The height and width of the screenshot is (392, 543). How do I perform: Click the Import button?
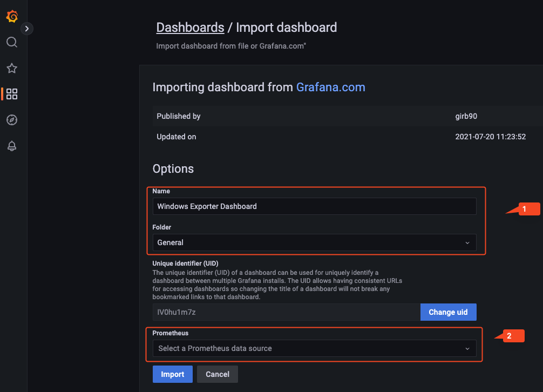point(173,374)
